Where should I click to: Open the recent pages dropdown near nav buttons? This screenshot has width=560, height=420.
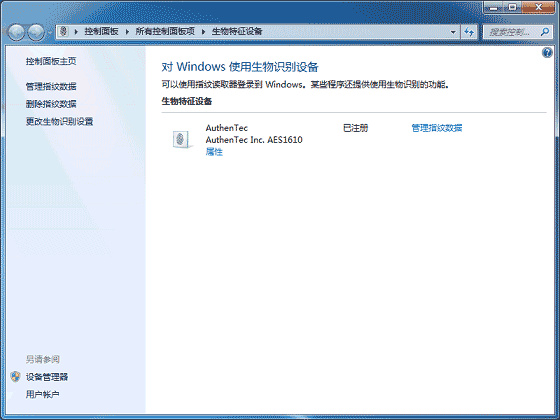pos(49,32)
